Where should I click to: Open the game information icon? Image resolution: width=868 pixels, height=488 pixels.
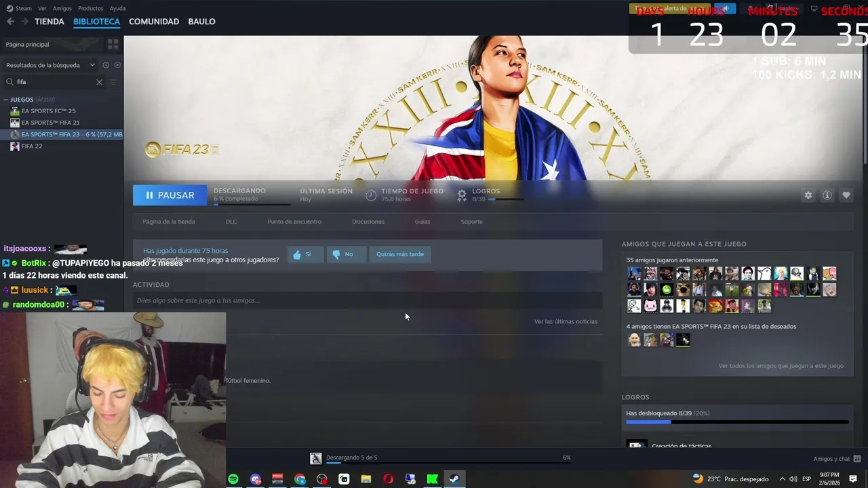click(x=827, y=195)
